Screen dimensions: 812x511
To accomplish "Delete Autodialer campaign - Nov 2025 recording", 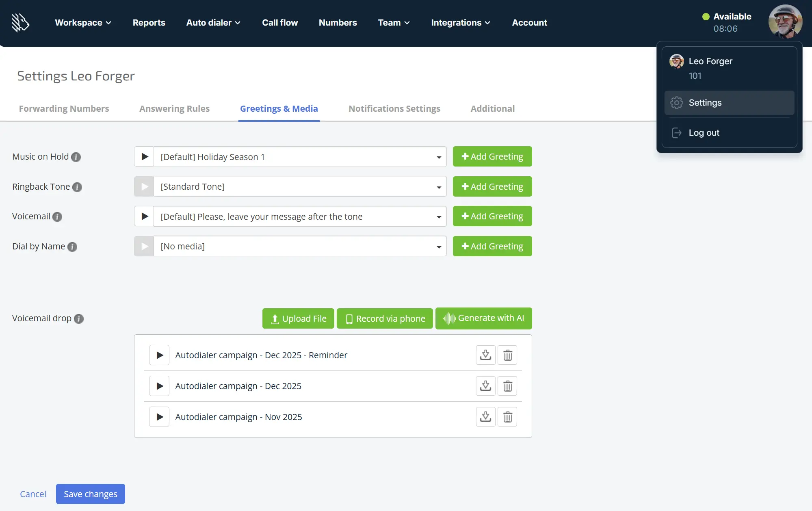I will [507, 417].
